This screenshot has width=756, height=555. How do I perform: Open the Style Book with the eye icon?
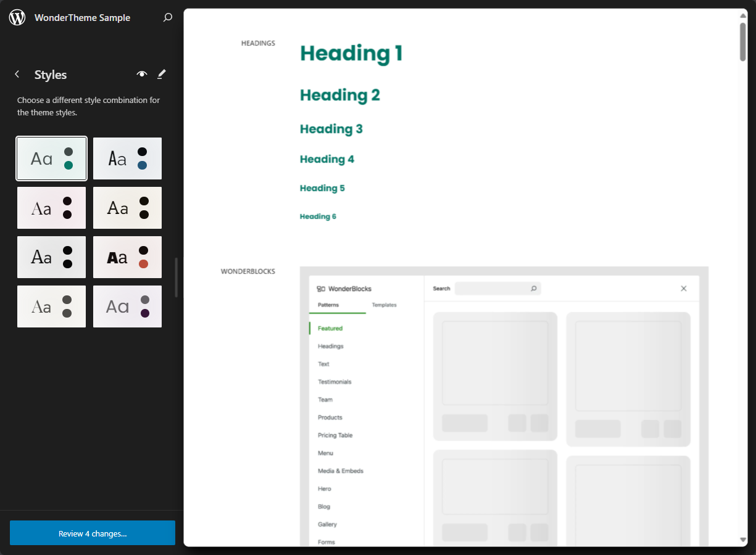point(142,74)
